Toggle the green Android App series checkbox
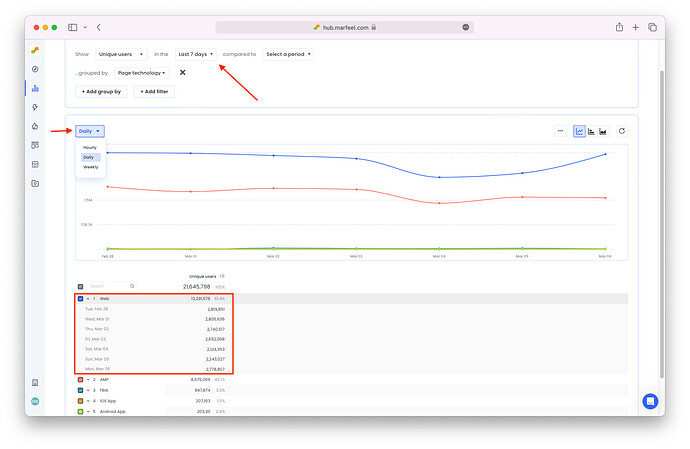The width and height of the screenshot is (690, 449). (81, 412)
